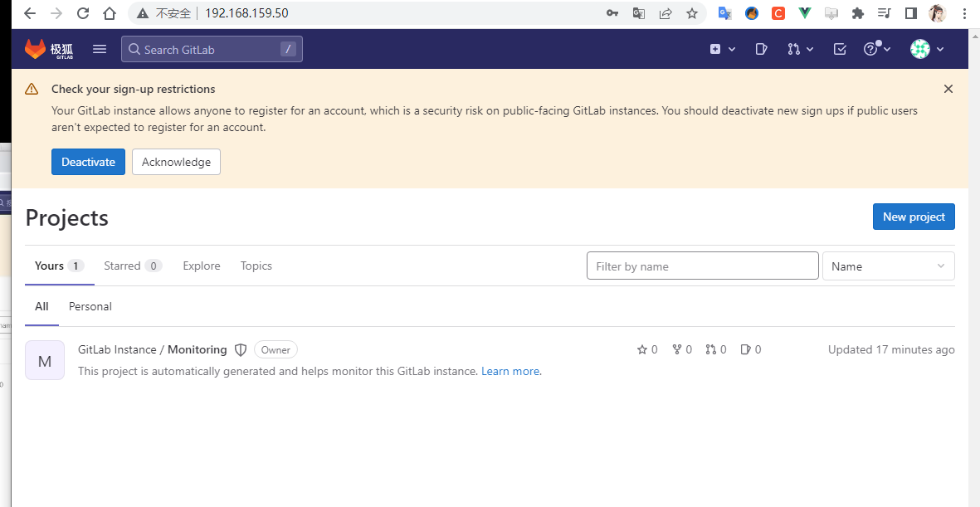Open the Issues icon in navbar
Image resolution: width=980 pixels, height=507 pixels.
(x=762, y=50)
